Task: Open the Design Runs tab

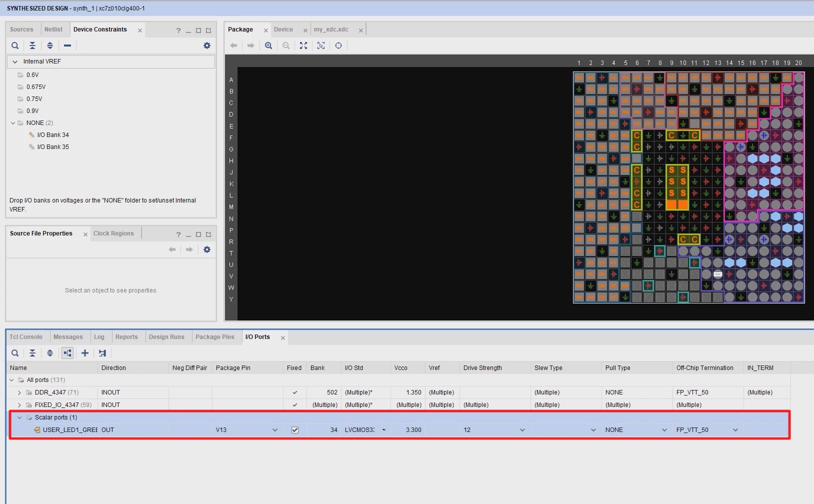Action: pos(166,337)
